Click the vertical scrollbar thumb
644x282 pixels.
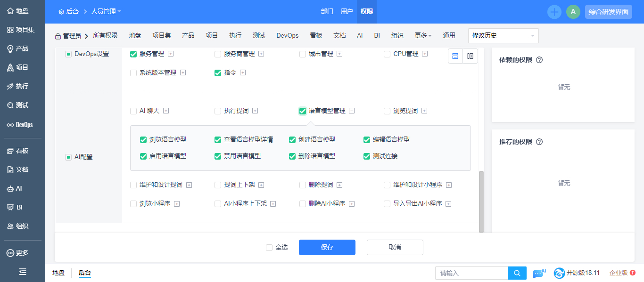pyautogui.click(x=481, y=201)
